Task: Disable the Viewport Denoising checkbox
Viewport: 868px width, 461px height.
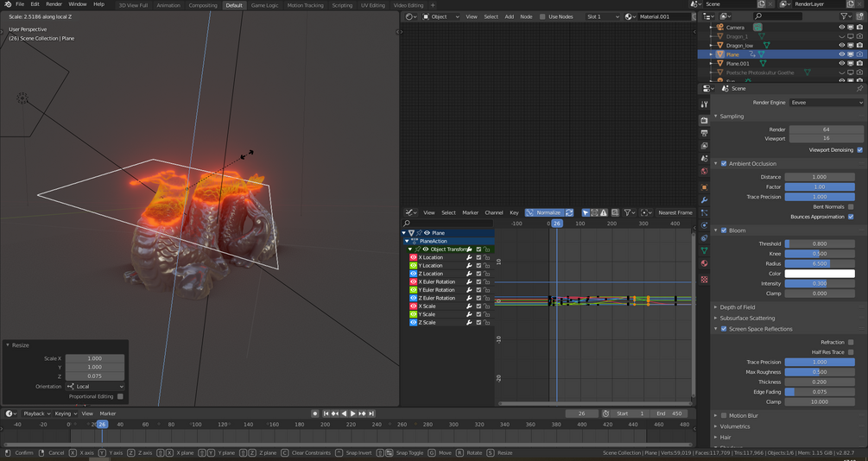Action: click(859, 150)
